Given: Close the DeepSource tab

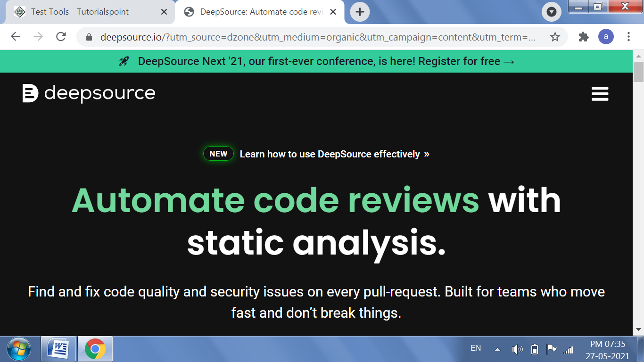Looking at the screenshot, I should 333,12.
